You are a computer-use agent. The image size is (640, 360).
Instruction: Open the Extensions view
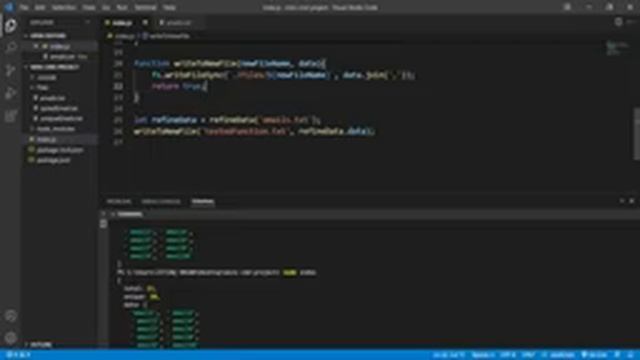click(11, 116)
